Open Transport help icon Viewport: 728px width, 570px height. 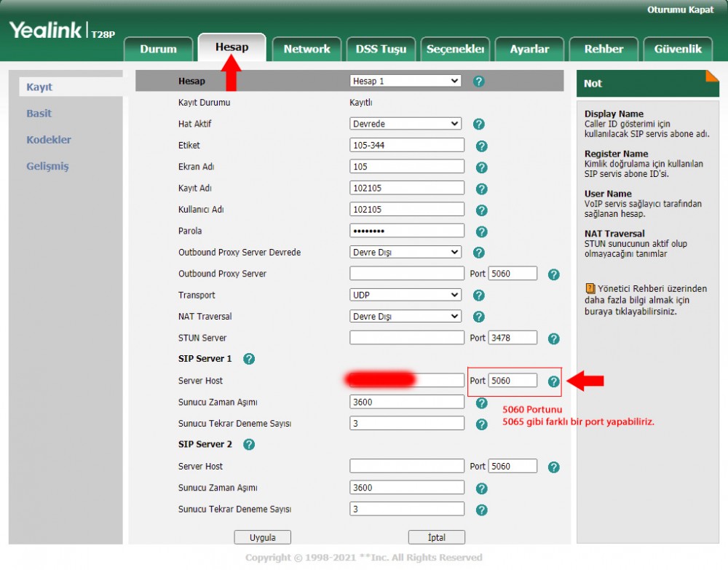(x=479, y=296)
